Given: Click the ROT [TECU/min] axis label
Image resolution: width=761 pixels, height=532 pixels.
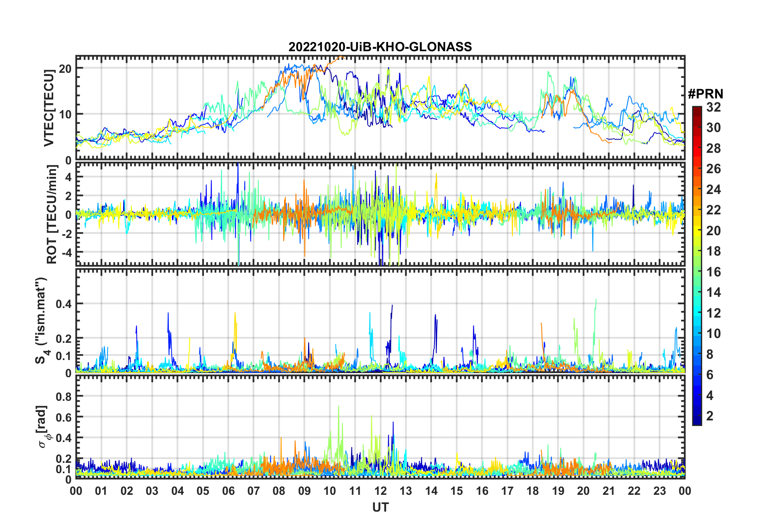Looking at the screenshot, I should tap(52, 214).
